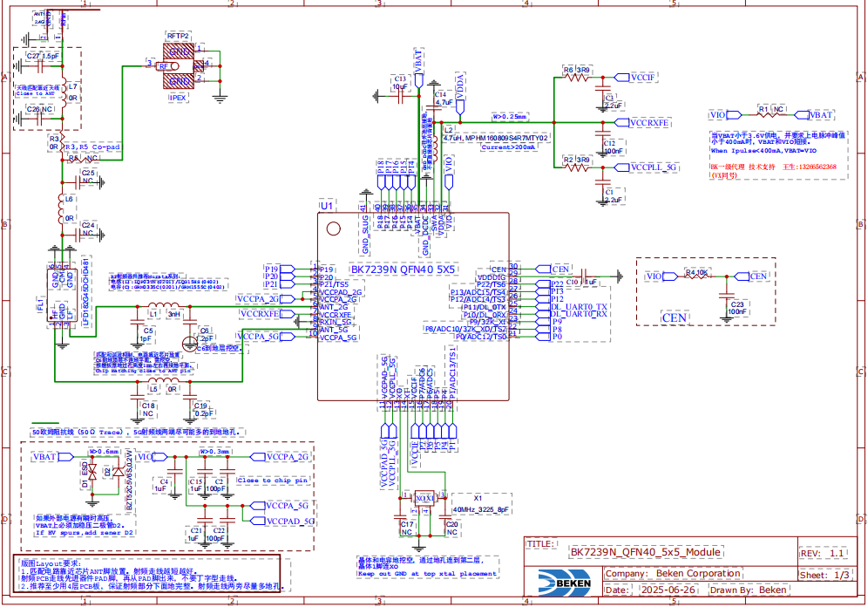Click the 'Close to chip pin' note
Image resolution: width=868 pixels, height=607 pixels.
point(273,481)
